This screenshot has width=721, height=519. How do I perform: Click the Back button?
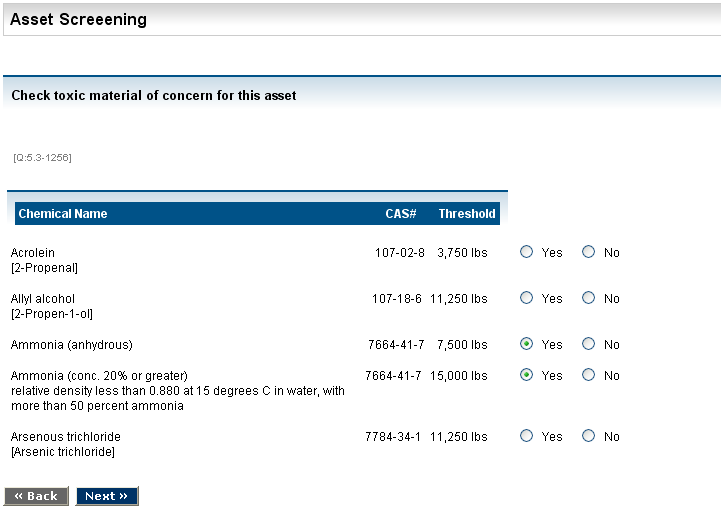36,496
